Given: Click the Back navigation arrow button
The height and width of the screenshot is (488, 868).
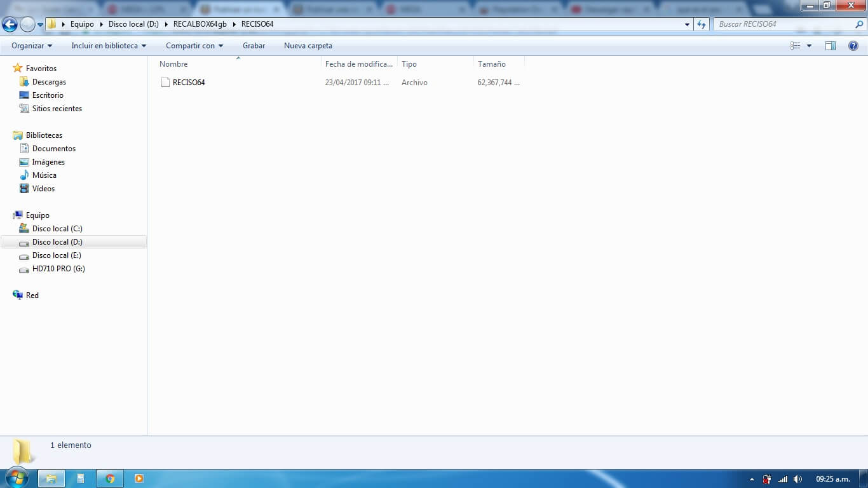Looking at the screenshot, I should 10,24.
